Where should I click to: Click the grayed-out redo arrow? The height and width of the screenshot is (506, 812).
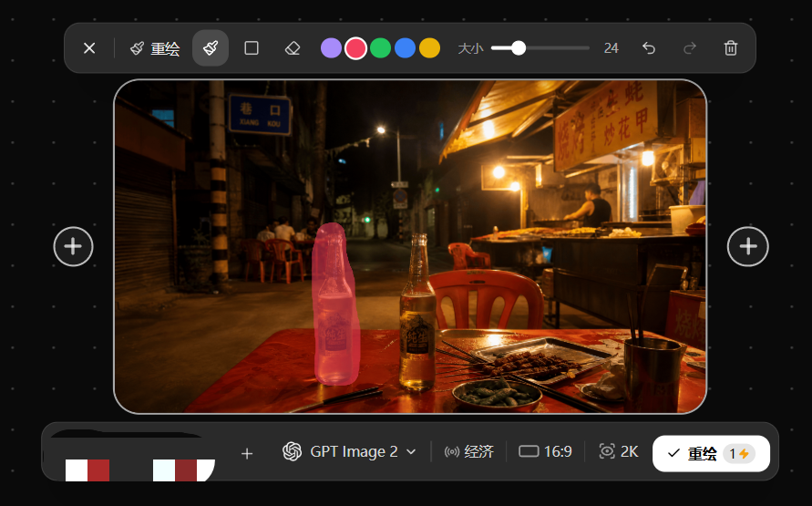pos(690,48)
